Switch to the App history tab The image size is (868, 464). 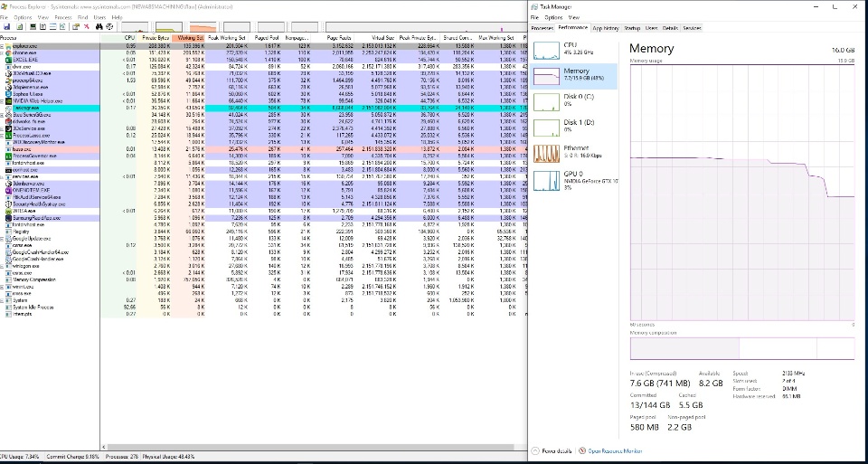(x=606, y=28)
